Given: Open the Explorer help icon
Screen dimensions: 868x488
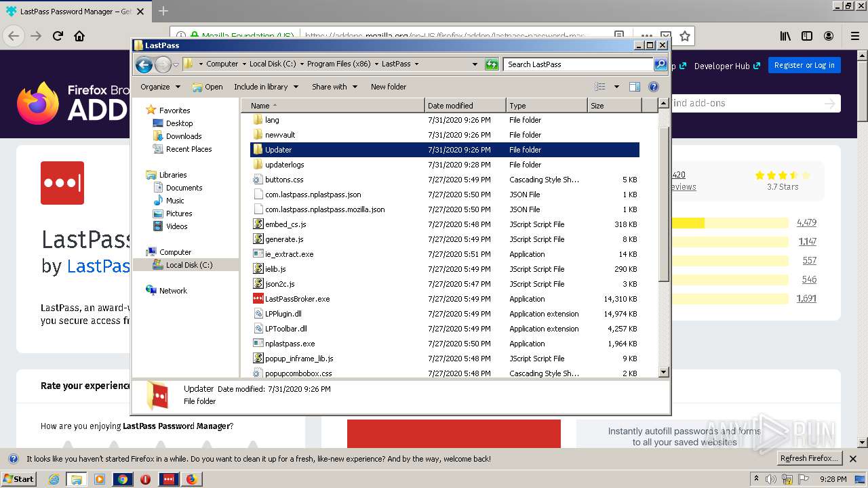Looking at the screenshot, I should click(x=654, y=87).
